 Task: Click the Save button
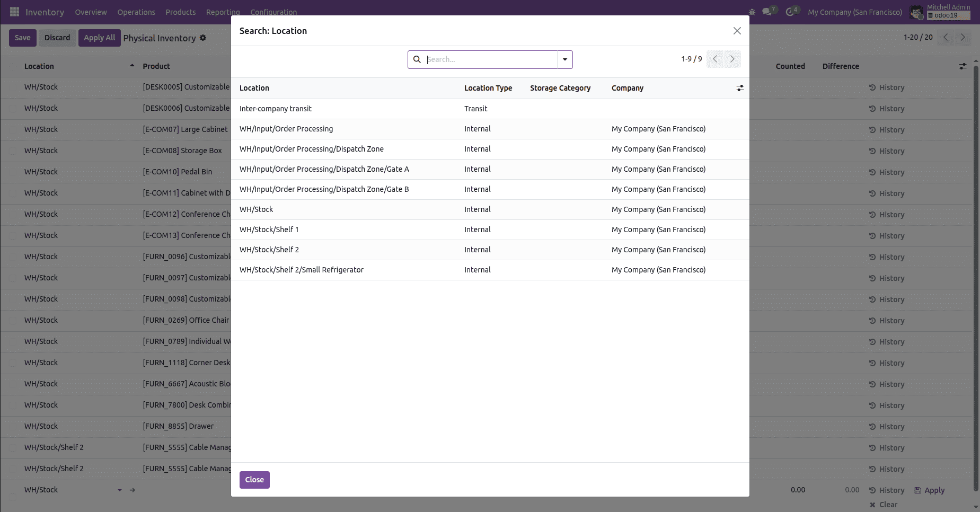[22, 38]
